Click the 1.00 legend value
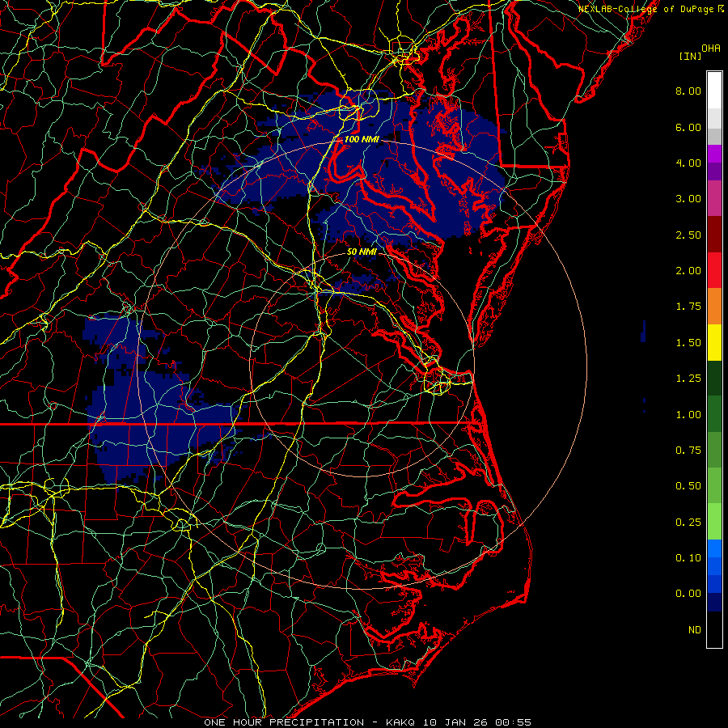Screen dimensions: 728x728 click(x=688, y=415)
